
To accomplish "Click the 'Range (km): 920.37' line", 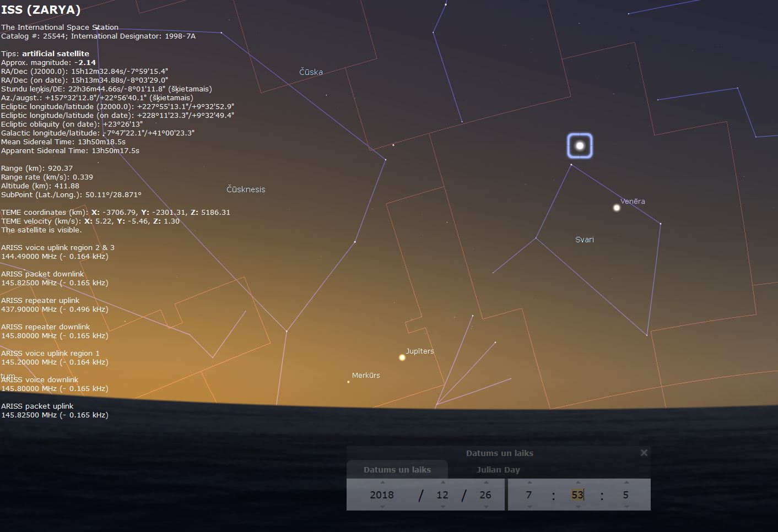I will tap(37, 168).
